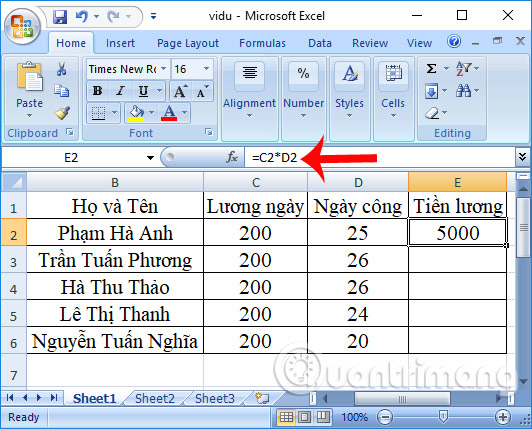The width and height of the screenshot is (532, 429).
Task: Click formula bar with =C2*D2
Action: (379, 158)
